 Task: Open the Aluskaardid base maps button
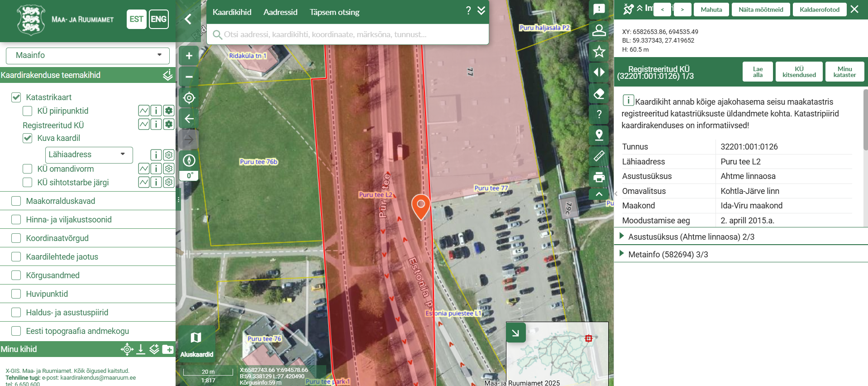click(196, 343)
